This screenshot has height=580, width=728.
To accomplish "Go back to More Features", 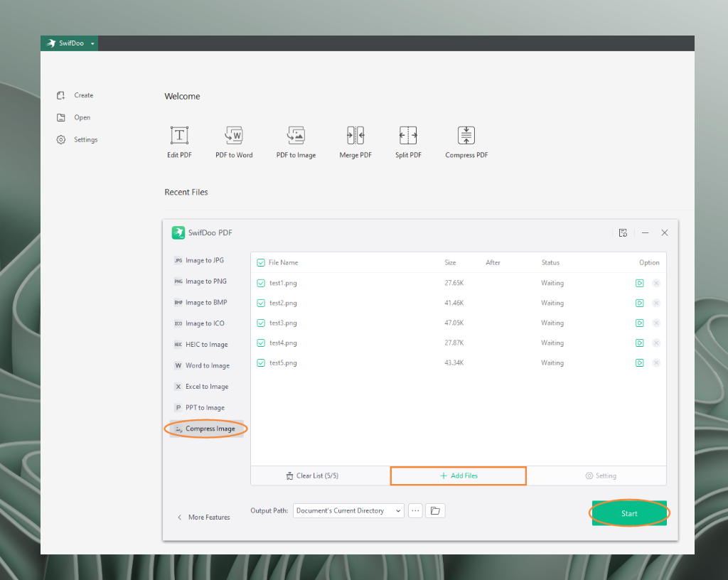I will point(204,517).
